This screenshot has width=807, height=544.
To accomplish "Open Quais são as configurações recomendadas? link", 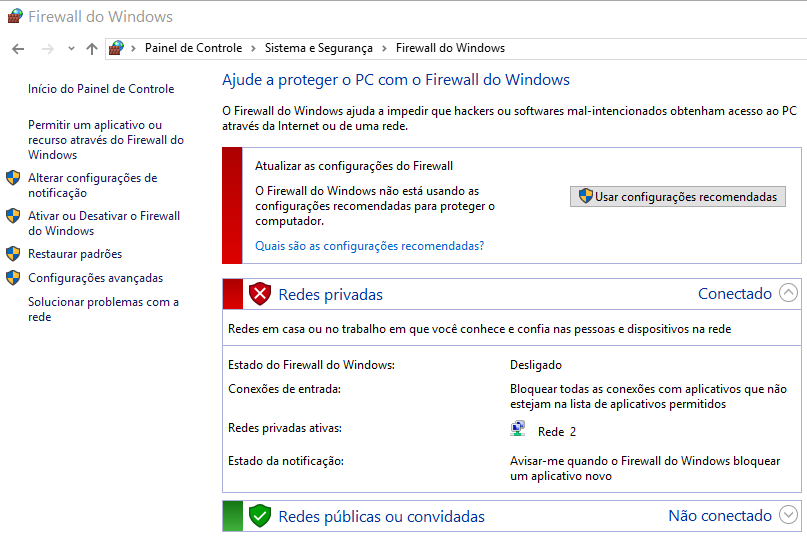I will tap(370, 246).
